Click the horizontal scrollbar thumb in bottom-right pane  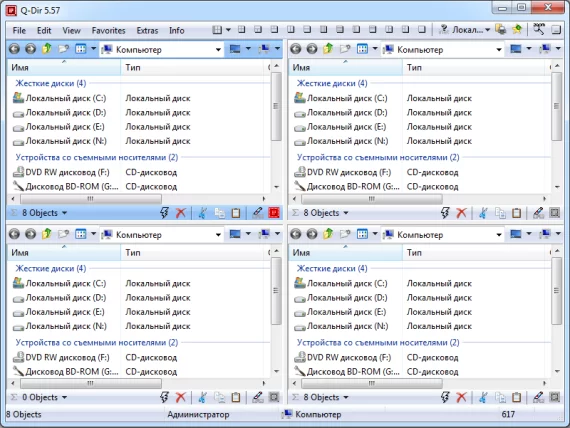coord(372,383)
